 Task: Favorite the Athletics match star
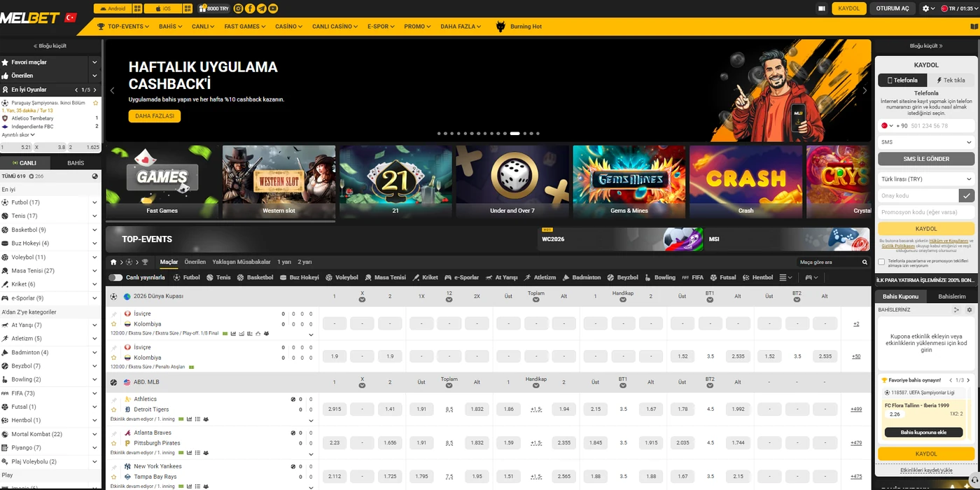(x=113, y=409)
